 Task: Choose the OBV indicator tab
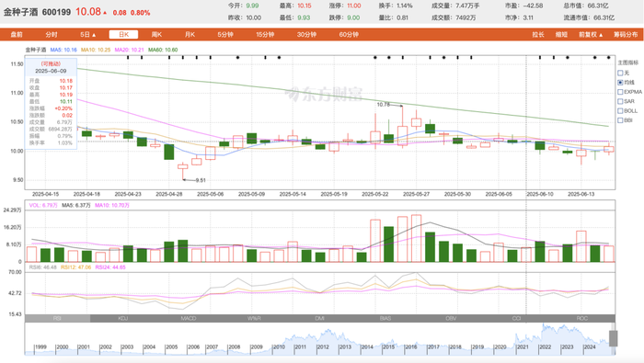pos(451,318)
